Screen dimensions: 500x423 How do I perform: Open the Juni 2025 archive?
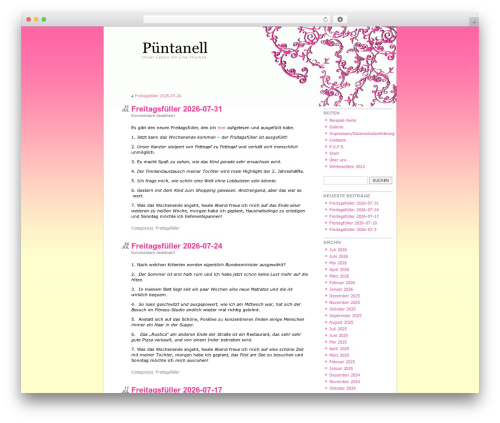coord(338,335)
